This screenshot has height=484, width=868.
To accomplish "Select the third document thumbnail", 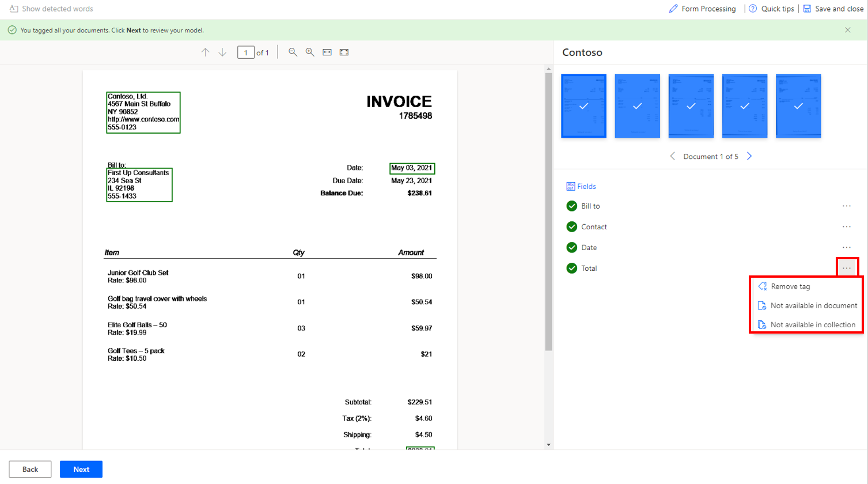I will pos(691,106).
